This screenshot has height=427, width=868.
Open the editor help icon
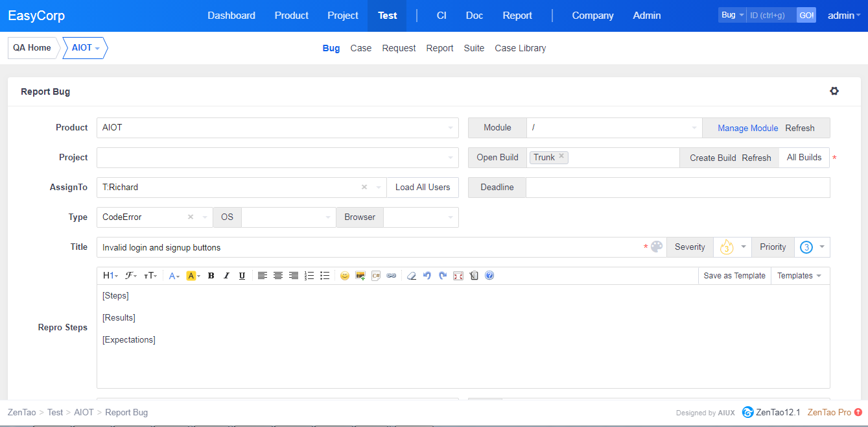click(489, 276)
